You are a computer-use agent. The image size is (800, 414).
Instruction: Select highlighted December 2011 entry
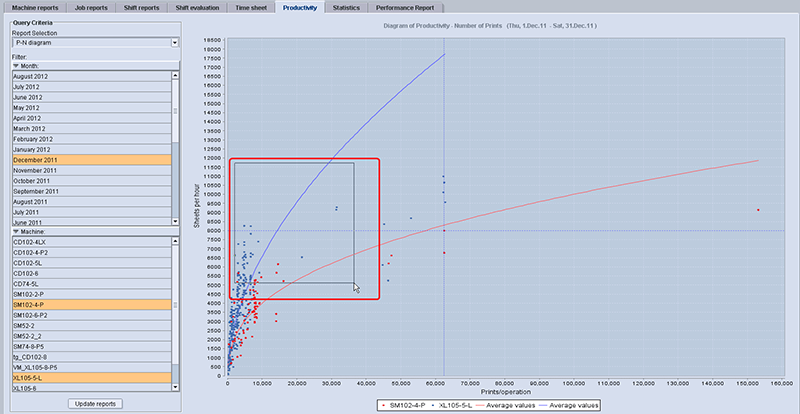[x=92, y=160]
